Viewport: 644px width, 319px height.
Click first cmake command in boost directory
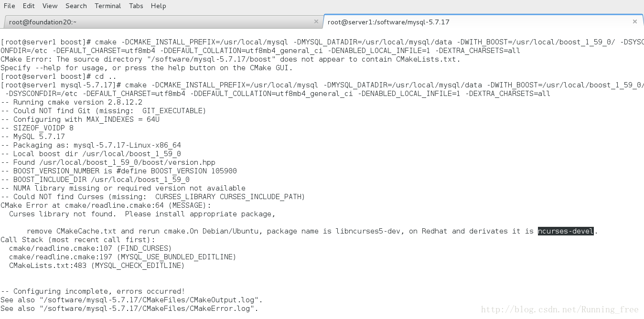coord(322,46)
